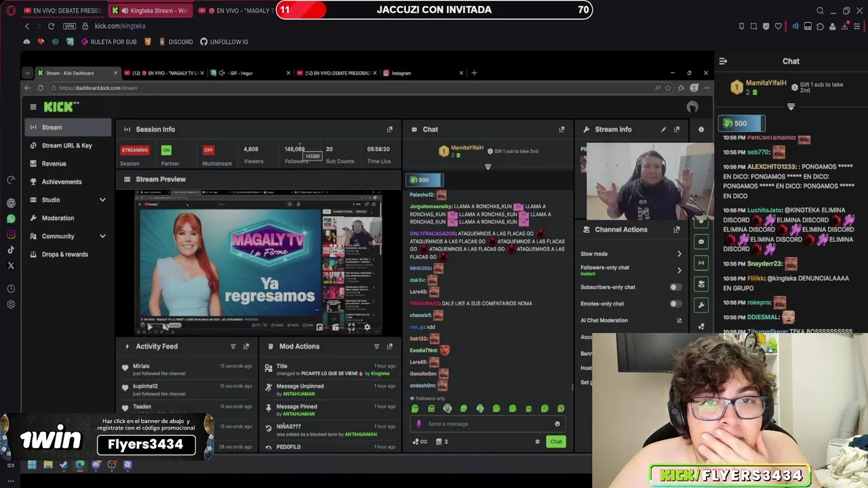
Task: Open the Moderation page
Action: pyautogui.click(x=69, y=218)
